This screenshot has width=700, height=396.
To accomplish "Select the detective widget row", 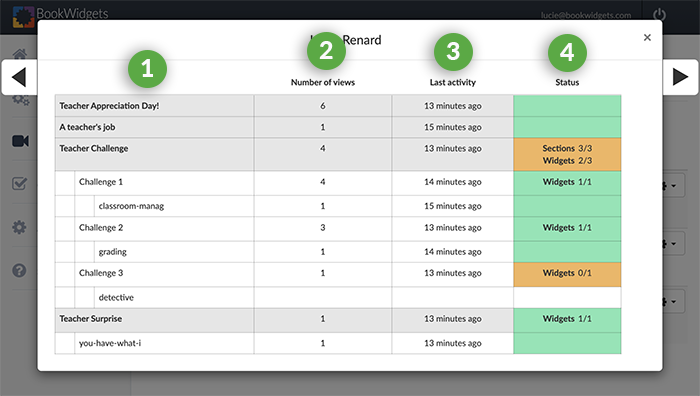I will click(x=338, y=297).
